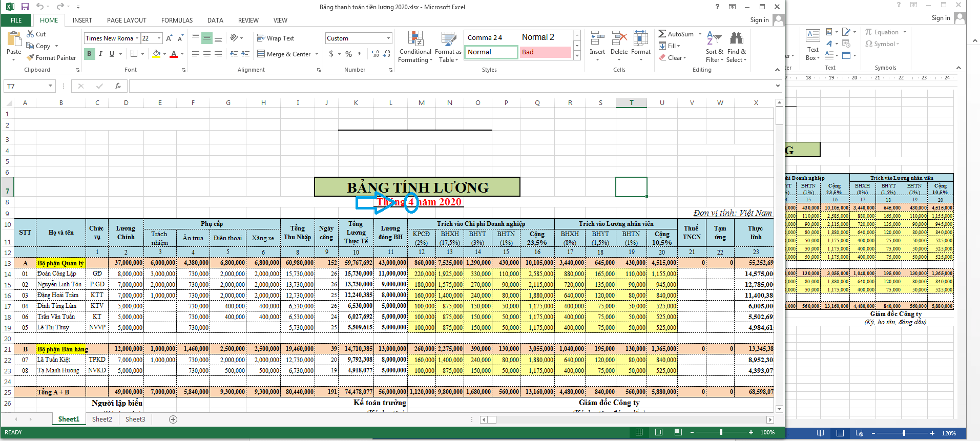Switch to the FORMULAS tab
Screen dimensions: 980x441
pyautogui.click(x=177, y=20)
